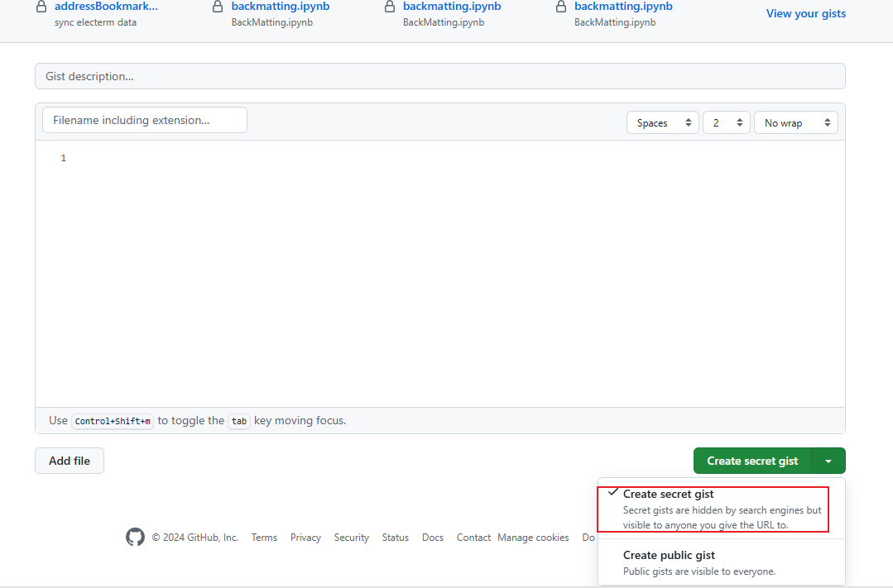Click lock icon next to first backmatting.ipynb
893x588 pixels.
click(x=218, y=7)
